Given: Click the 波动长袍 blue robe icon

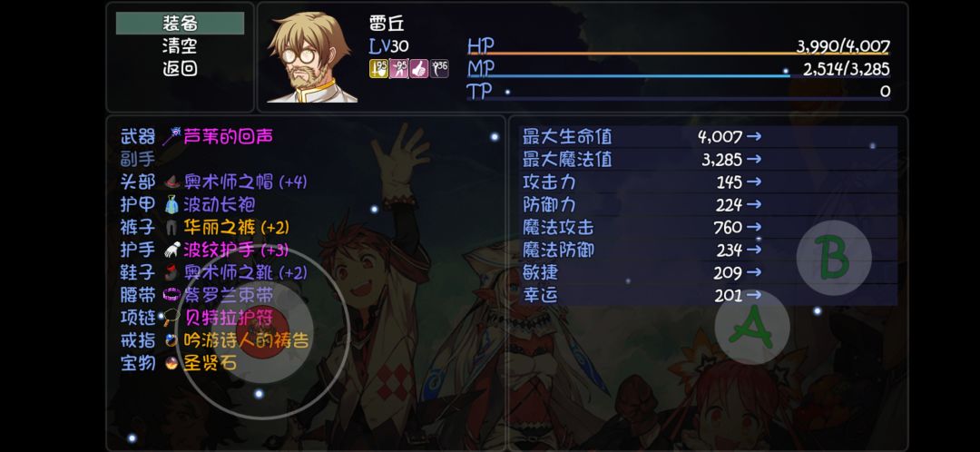Looking at the screenshot, I should [171, 204].
